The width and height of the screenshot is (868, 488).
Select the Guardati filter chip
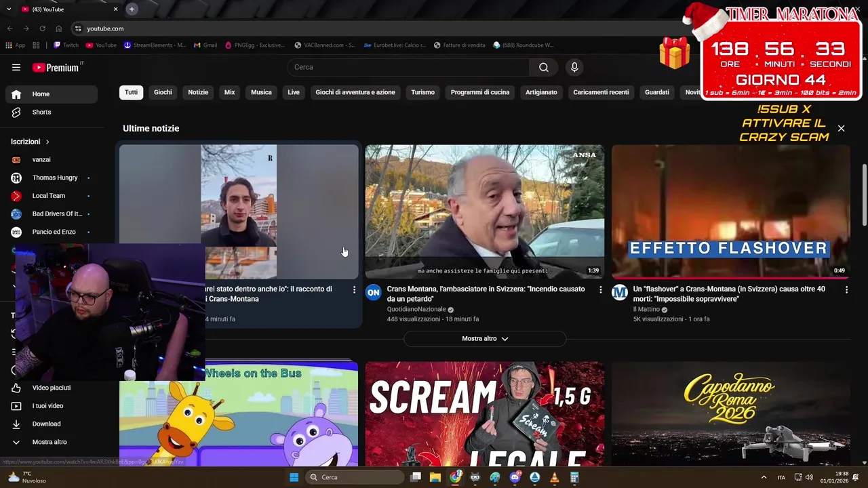(656, 92)
